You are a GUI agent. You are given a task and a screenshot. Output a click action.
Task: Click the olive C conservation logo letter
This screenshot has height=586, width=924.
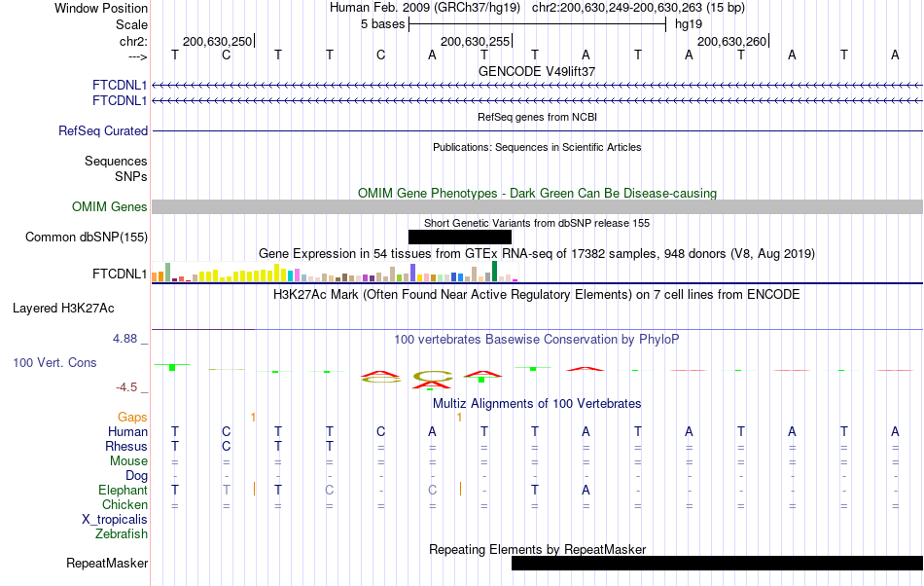point(432,376)
